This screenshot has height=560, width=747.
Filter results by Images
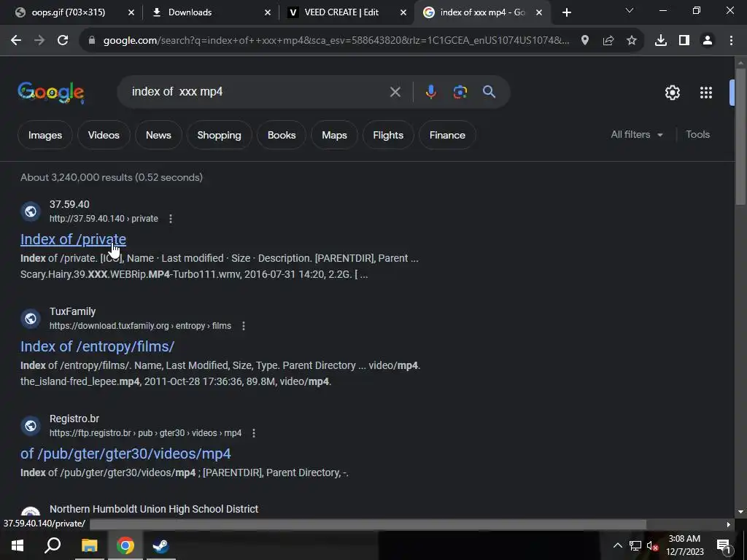point(45,135)
